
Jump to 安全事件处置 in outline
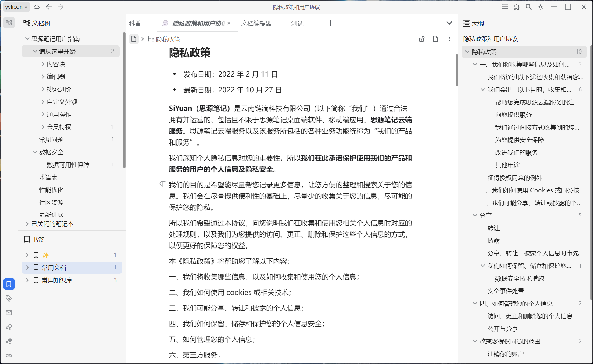click(x=506, y=291)
